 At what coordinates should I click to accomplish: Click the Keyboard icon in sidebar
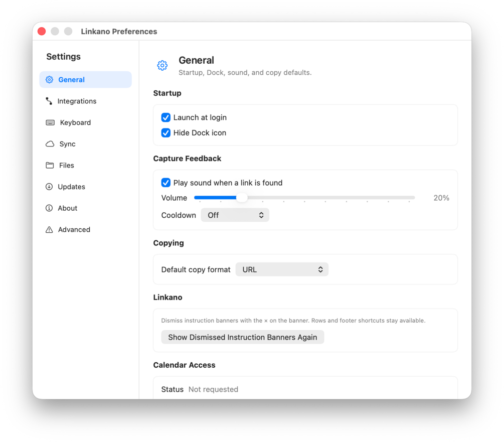click(x=50, y=122)
